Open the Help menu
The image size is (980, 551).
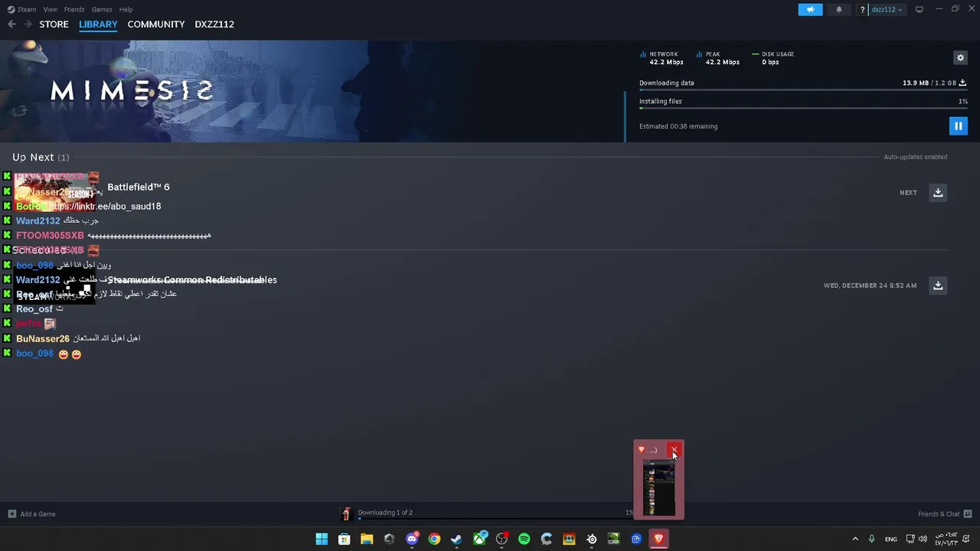tap(126, 9)
